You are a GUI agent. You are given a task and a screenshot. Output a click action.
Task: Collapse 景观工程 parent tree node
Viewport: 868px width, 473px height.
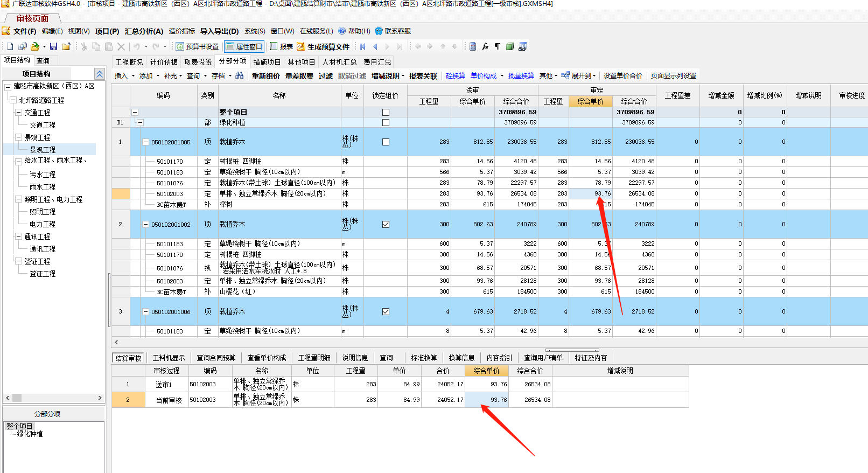[x=18, y=137]
